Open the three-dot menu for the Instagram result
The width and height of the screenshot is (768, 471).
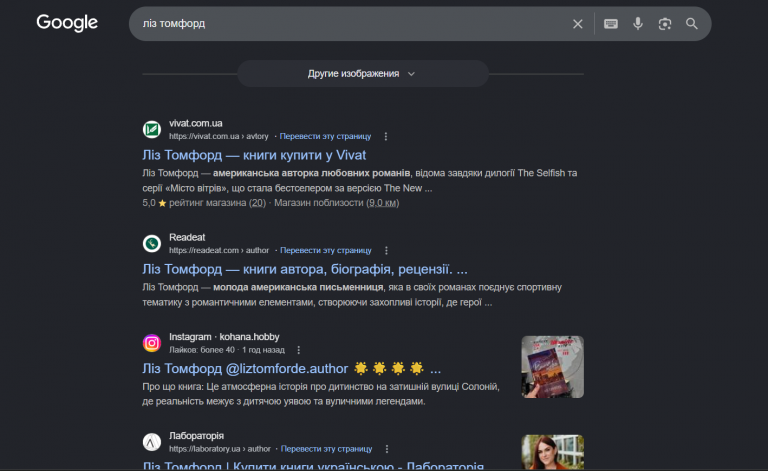[x=299, y=350]
